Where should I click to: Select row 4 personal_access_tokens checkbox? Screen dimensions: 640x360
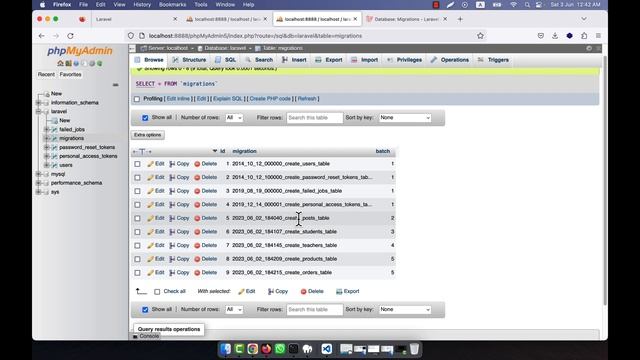click(137, 205)
